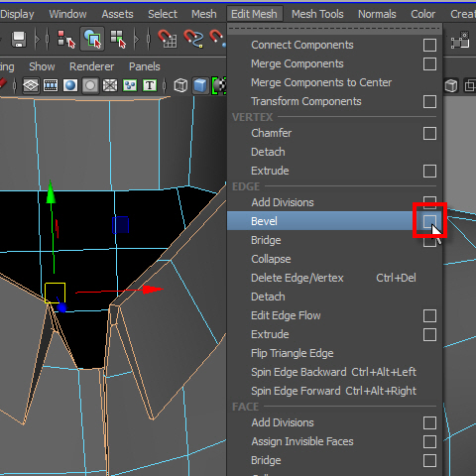Open Merge Components option box
476x476 pixels.
429,63
